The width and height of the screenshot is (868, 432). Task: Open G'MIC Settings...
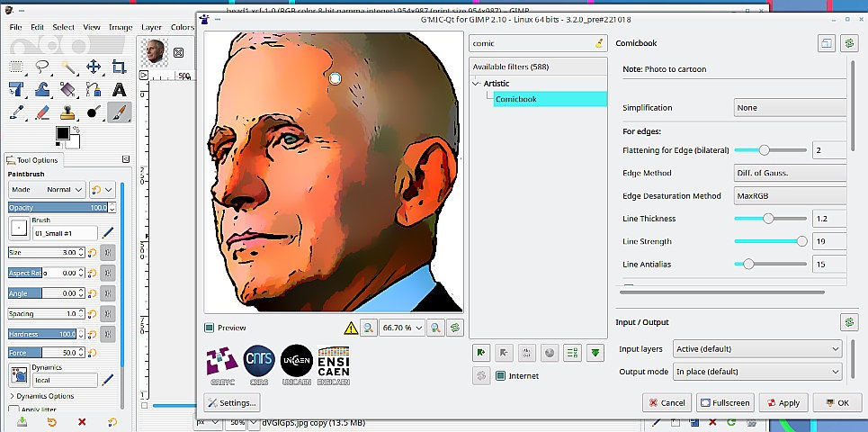coord(232,402)
